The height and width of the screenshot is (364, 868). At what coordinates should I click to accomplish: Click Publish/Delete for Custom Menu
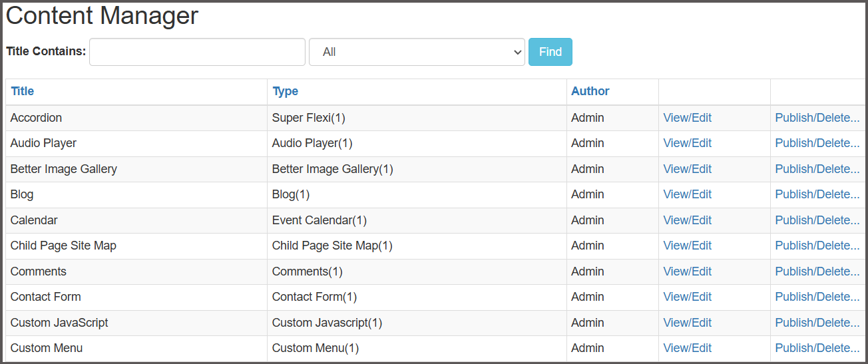[x=817, y=348]
